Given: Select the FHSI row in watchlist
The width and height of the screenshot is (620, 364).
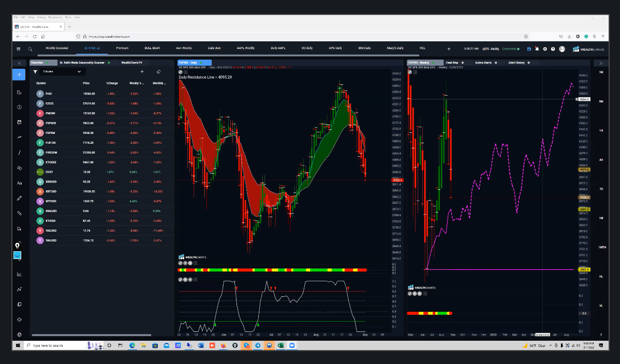Looking at the screenshot, I should 103,94.
